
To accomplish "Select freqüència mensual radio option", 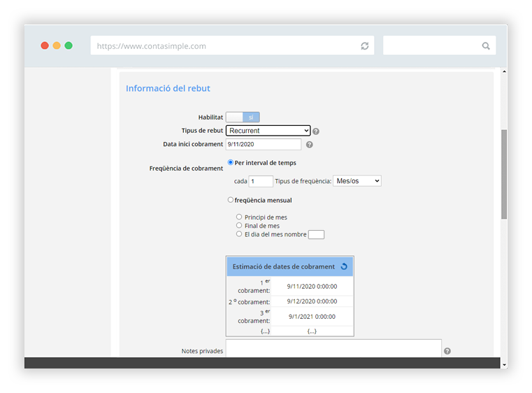I will click(231, 200).
